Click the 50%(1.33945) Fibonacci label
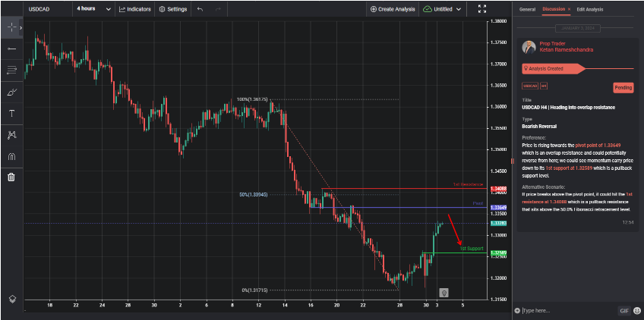 (254, 194)
